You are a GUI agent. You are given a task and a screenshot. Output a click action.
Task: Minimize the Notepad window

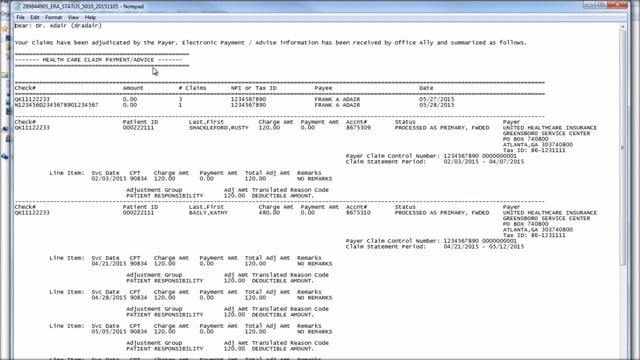pos(589,5)
